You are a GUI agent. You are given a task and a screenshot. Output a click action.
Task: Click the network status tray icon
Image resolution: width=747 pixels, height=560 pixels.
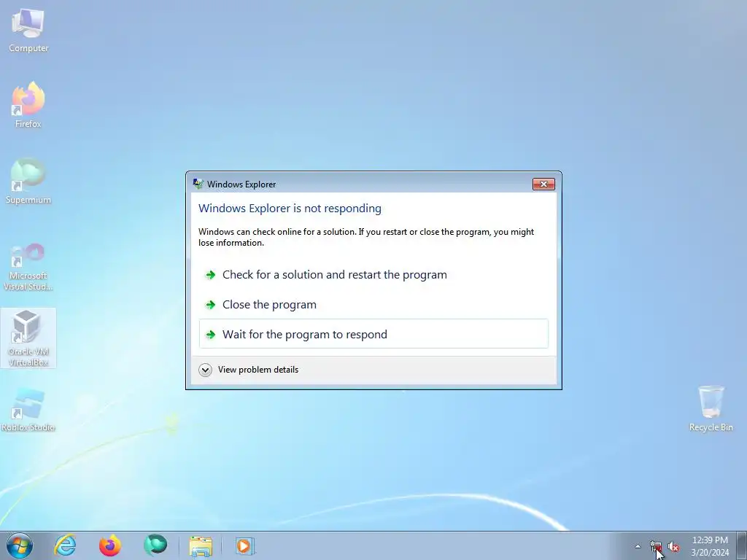pyautogui.click(x=656, y=546)
